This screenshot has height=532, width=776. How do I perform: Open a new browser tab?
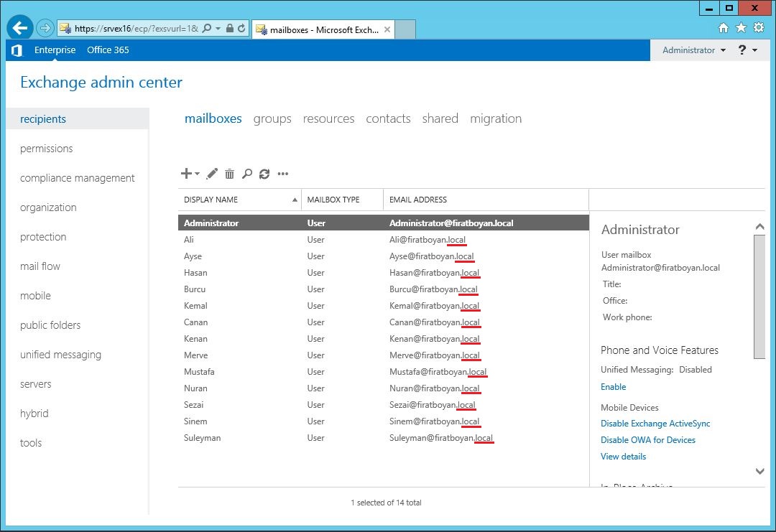tap(405, 29)
